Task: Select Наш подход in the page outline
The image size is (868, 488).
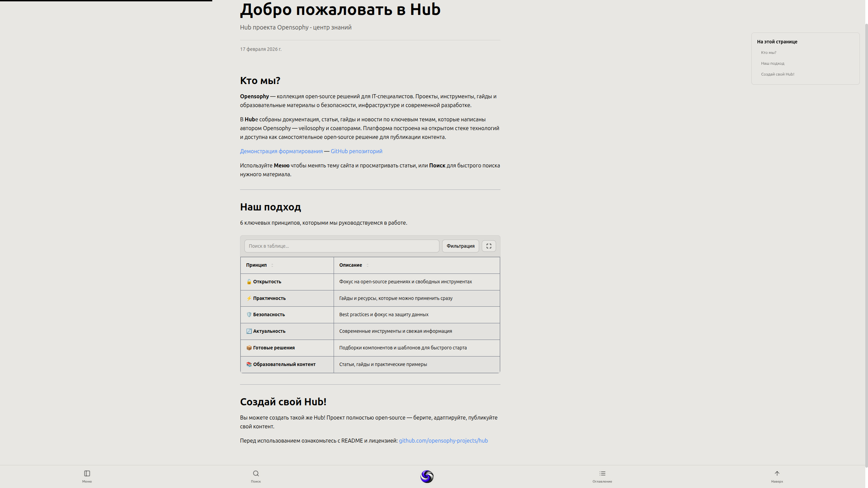Action: tap(772, 63)
